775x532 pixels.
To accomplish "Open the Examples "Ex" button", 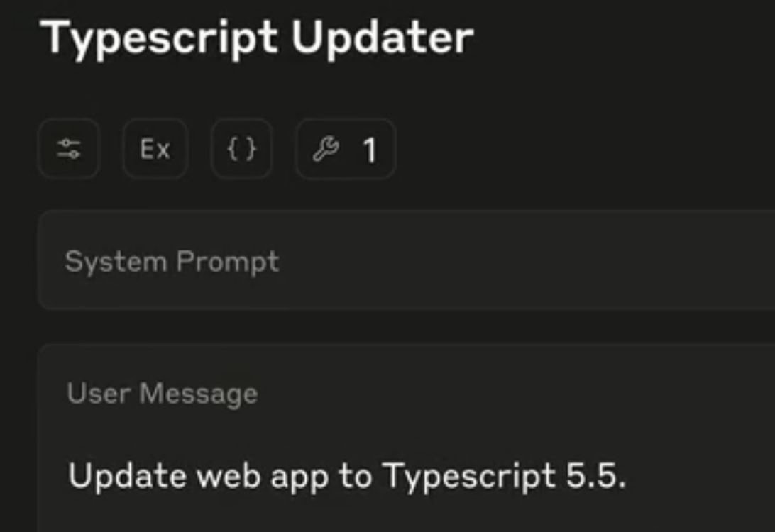I will pyautogui.click(x=155, y=149).
